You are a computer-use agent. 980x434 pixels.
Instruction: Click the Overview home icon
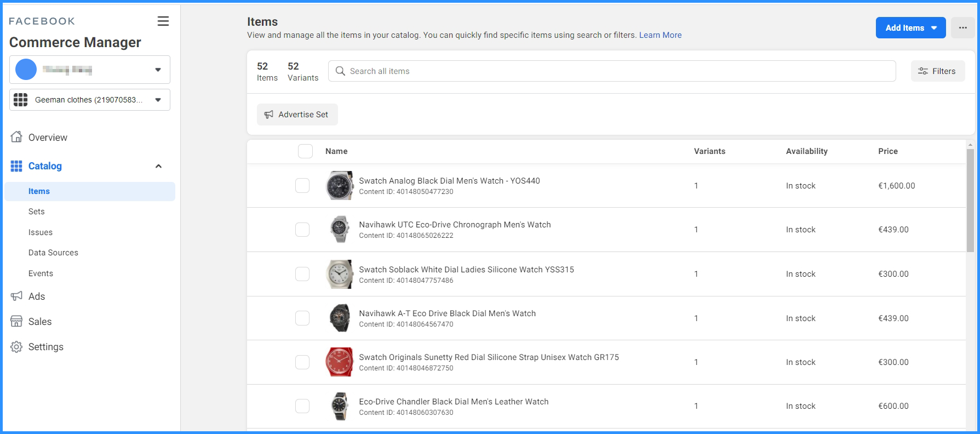[16, 137]
